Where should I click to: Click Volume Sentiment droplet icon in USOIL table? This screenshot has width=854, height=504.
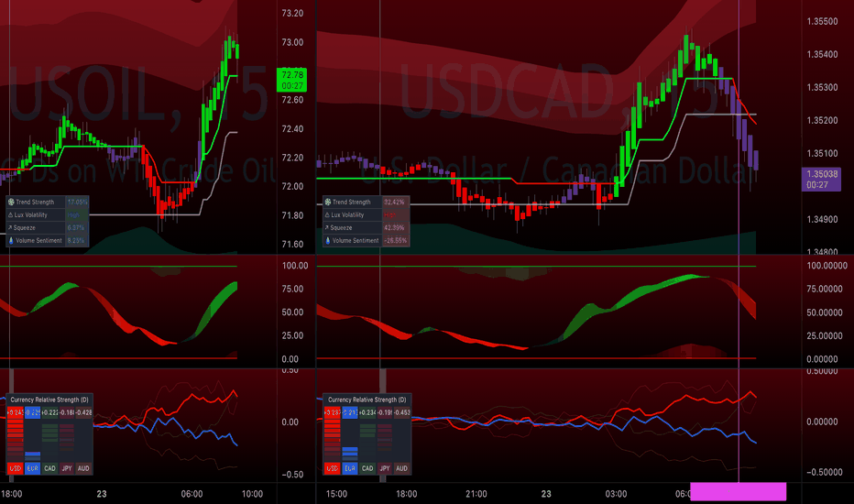[x=11, y=240]
